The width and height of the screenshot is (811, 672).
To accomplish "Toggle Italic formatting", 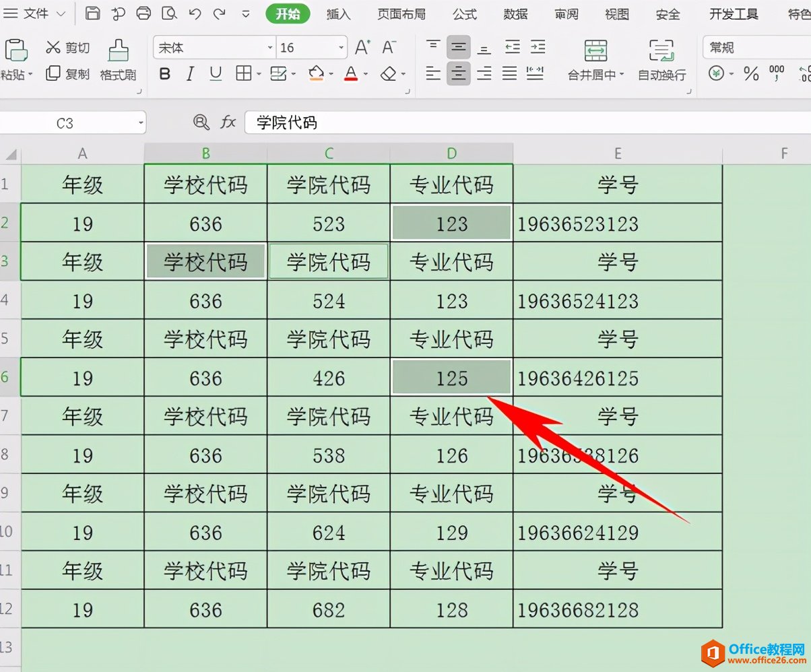I will pos(190,73).
